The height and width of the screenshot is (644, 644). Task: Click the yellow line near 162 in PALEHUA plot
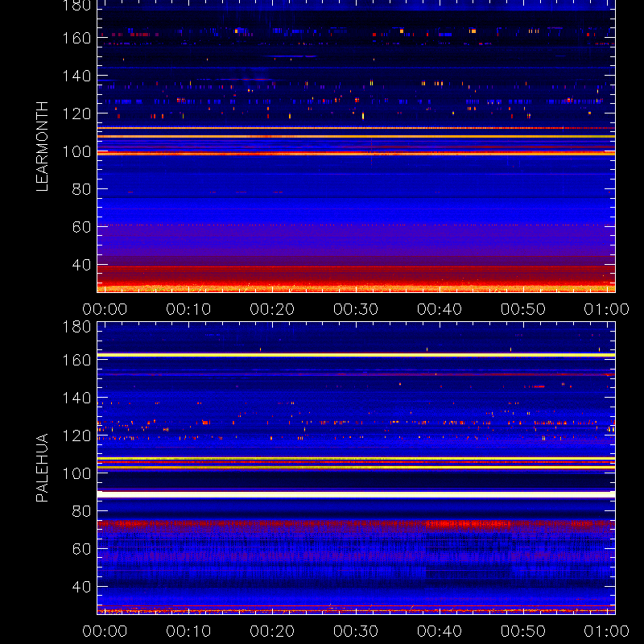pyautogui.click(x=356, y=355)
